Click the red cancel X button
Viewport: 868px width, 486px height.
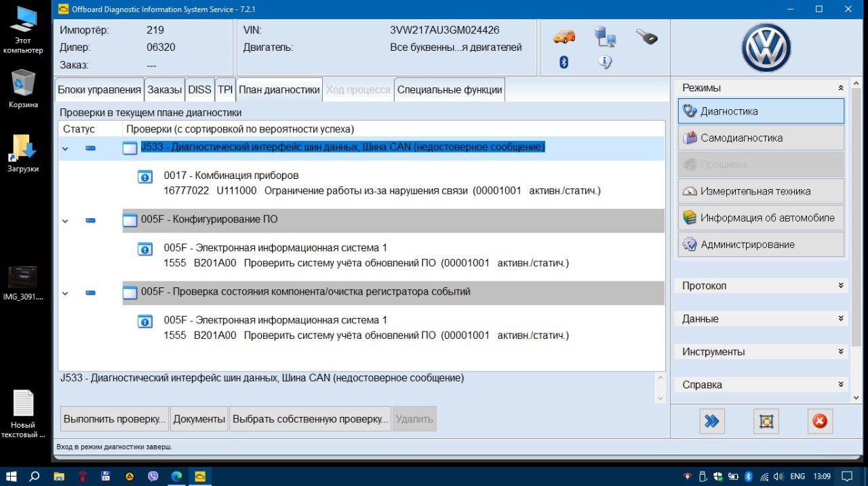click(x=820, y=421)
